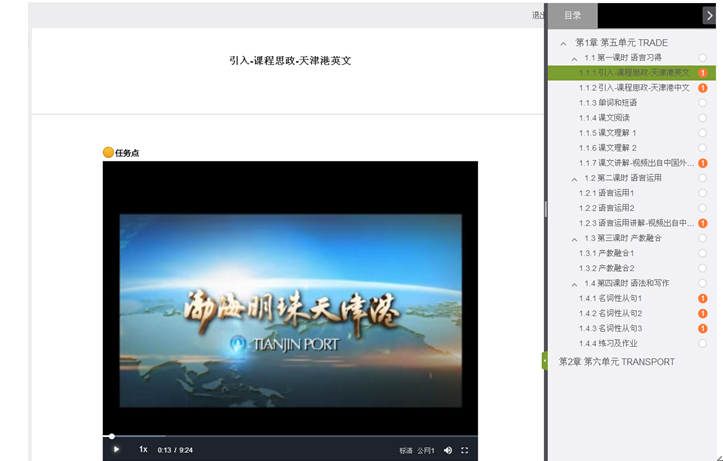Click the orange 任务点 marker icon
Image resolution: width=723 pixels, height=461 pixels.
click(108, 153)
